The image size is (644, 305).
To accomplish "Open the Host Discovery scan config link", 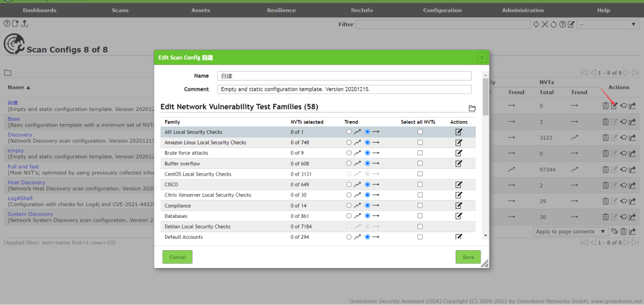I will click(27, 183).
